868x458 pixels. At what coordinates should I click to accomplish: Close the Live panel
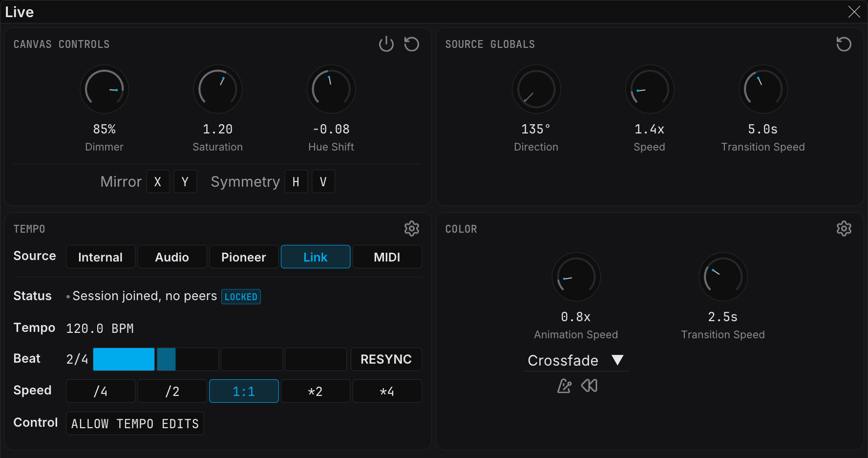pyautogui.click(x=854, y=12)
